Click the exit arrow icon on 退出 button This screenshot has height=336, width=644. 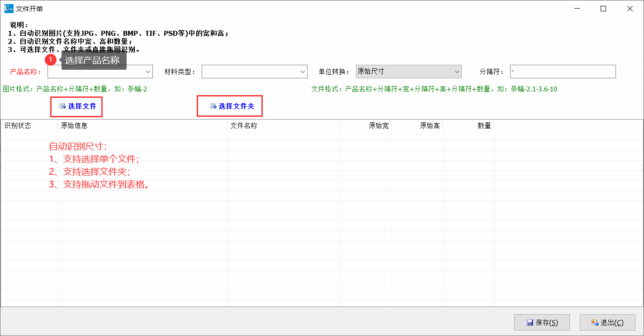[595, 322]
